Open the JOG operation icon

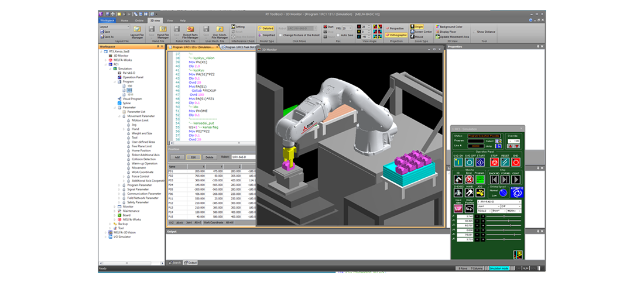click(x=480, y=193)
